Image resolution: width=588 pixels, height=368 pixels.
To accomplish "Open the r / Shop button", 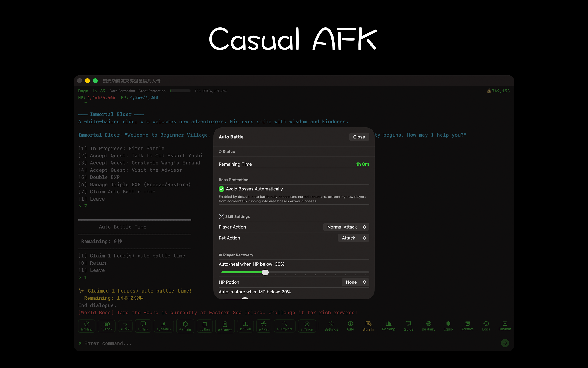I will [307, 326].
